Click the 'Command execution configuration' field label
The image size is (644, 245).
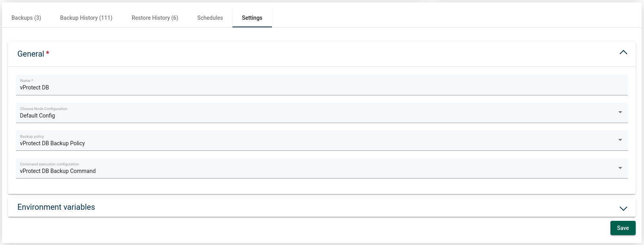(x=49, y=164)
